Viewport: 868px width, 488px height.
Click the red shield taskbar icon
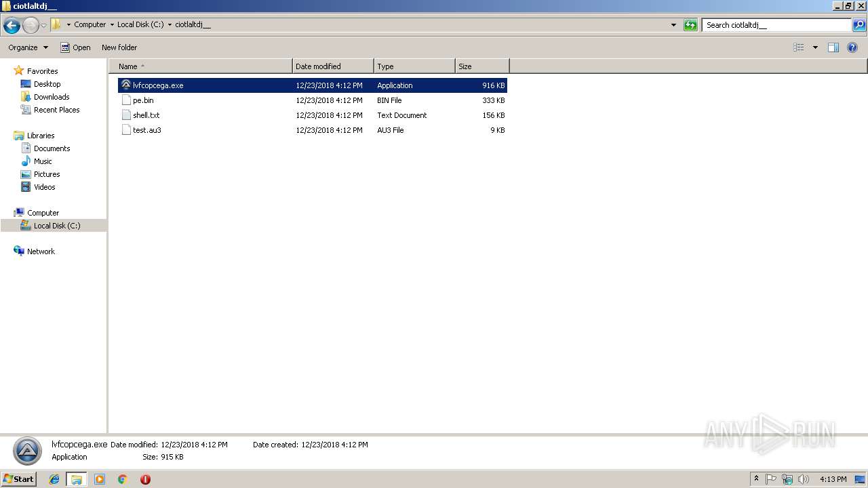pos(145,479)
